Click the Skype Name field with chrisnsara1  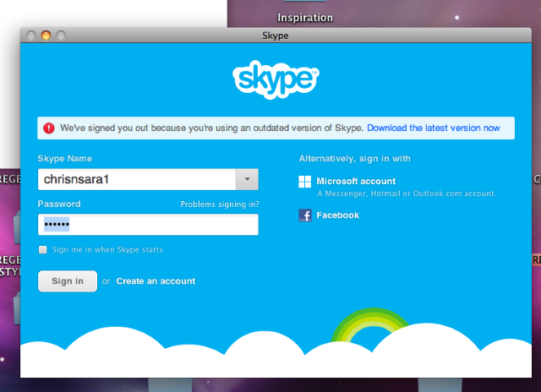pyautogui.click(x=137, y=179)
